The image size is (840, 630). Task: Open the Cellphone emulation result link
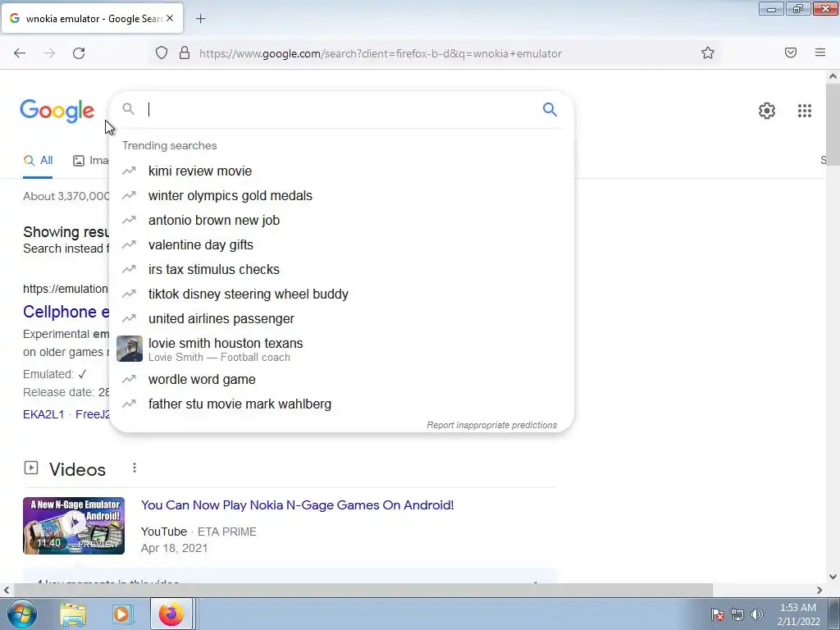(x=66, y=312)
